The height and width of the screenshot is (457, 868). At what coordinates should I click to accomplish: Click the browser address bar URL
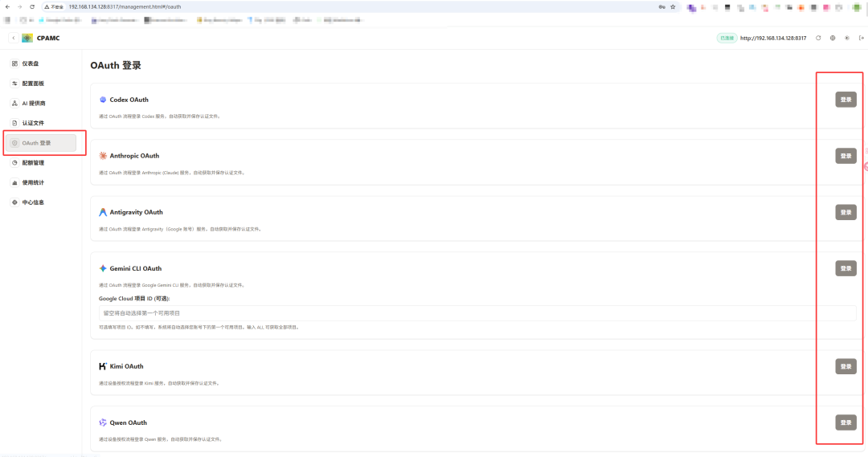(125, 7)
